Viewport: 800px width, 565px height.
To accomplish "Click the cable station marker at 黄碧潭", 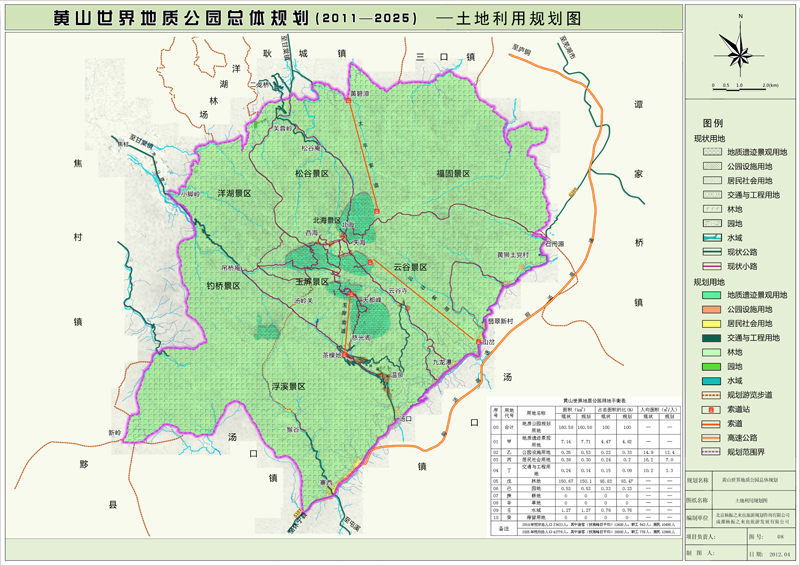I will pyautogui.click(x=352, y=99).
